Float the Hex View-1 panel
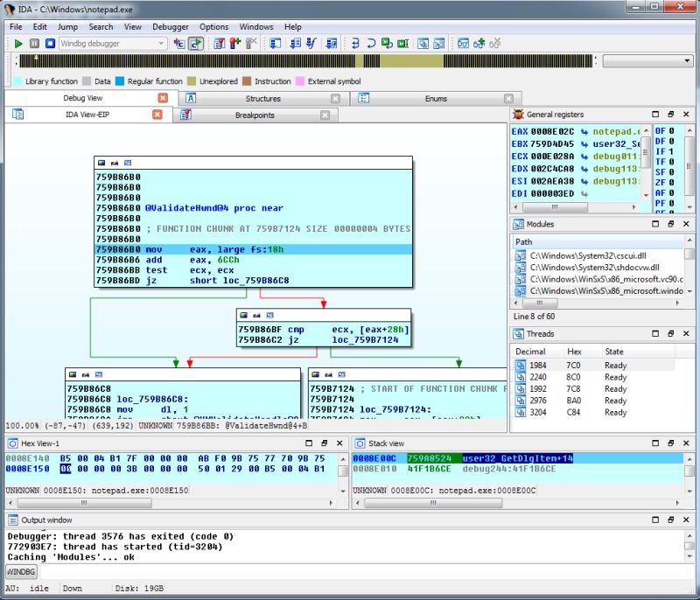The height and width of the screenshot is (600, 700). tap(324, 443)
